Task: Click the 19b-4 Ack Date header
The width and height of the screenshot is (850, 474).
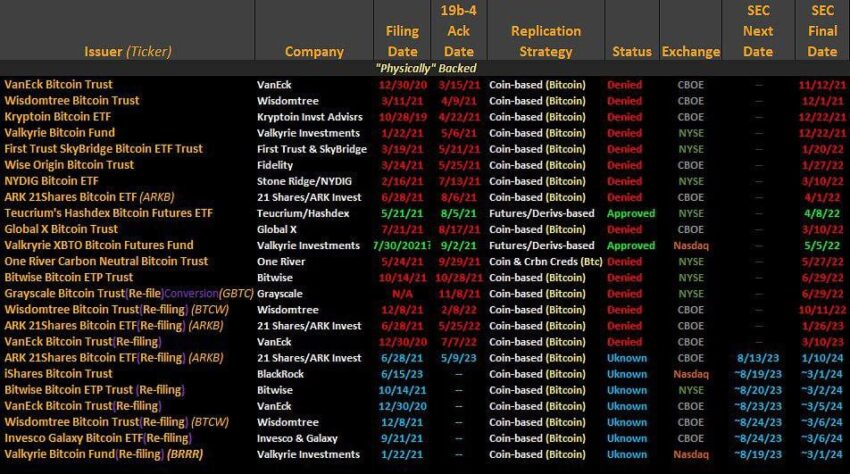Action: tap(459, 31)
